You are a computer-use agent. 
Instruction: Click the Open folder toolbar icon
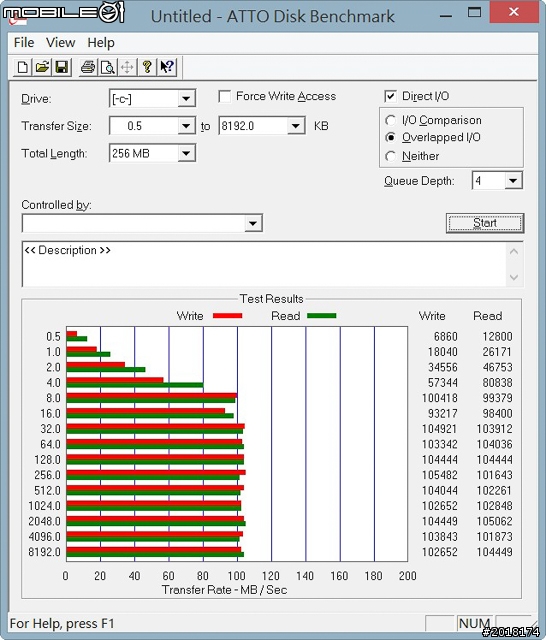(42, 67)
